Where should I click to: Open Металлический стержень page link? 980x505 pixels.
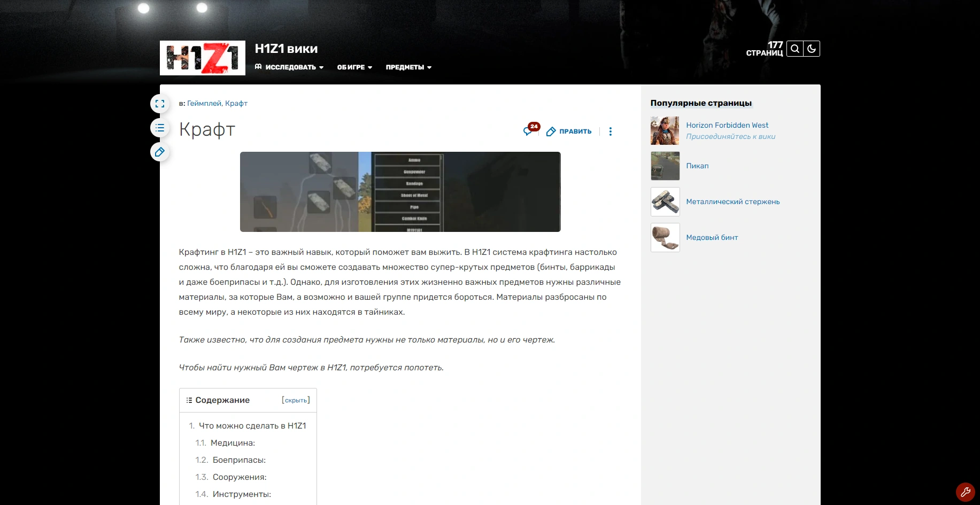click(733, 202)
